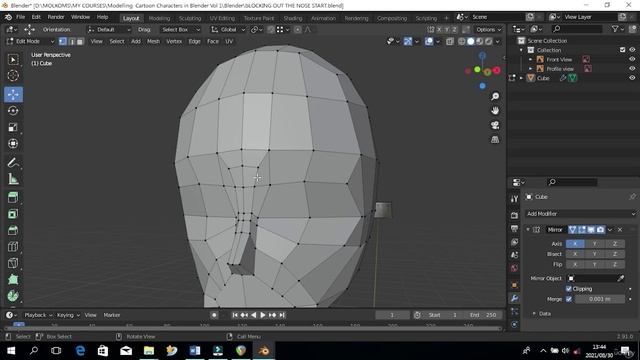Switch to the Sculpting workspace tab

[190, 18]
